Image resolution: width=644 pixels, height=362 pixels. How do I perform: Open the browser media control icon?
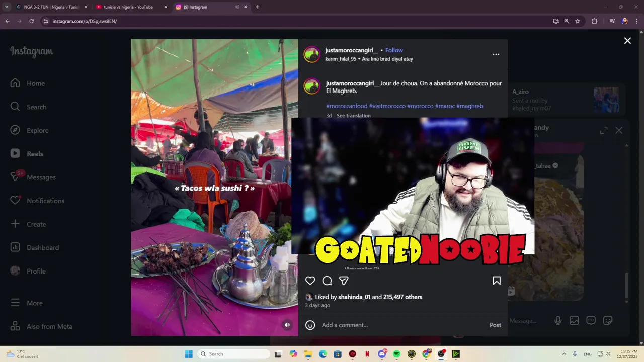pos(612,21)
